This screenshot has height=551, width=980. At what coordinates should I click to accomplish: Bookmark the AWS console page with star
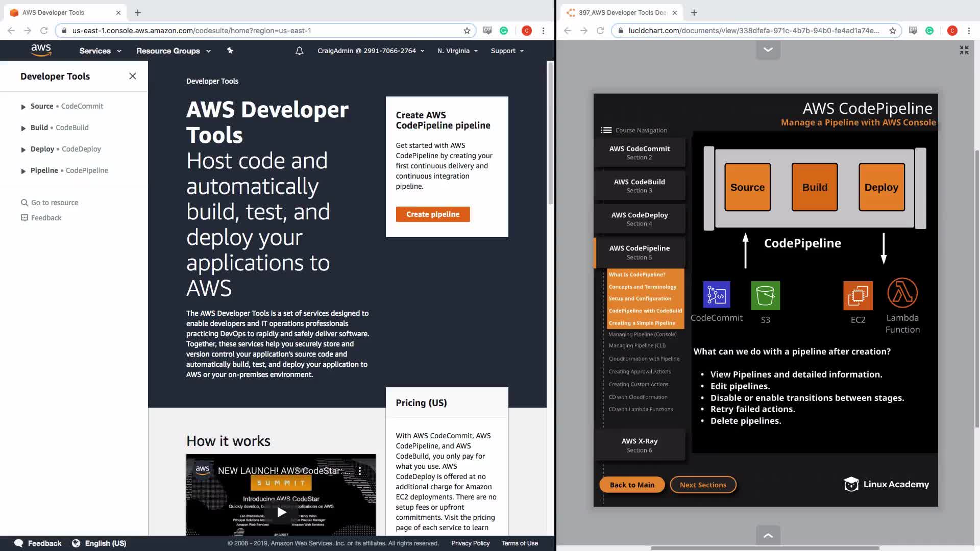pos(467,31)
